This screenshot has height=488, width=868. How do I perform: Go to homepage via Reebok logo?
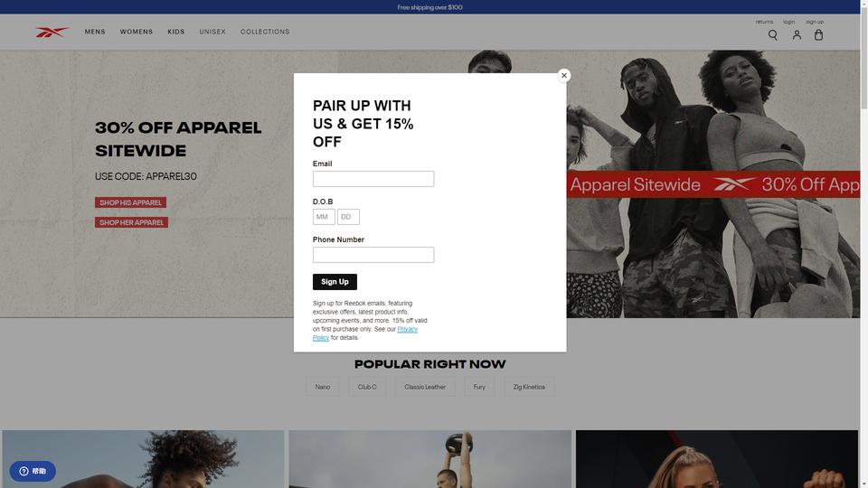click(52, 33)
